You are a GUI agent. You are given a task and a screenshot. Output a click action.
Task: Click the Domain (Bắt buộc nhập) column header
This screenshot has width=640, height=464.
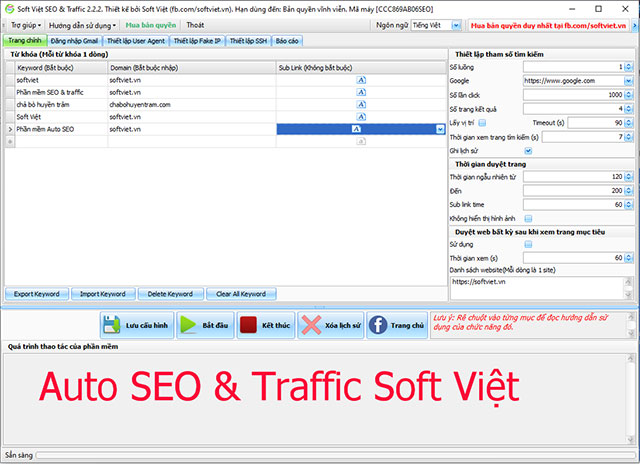point(192,68)
